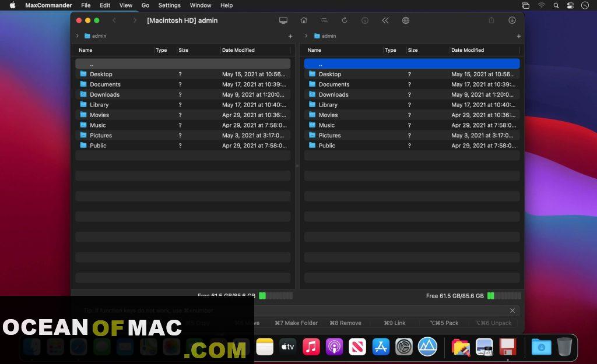The image size is (597, 364).
Task: Open the Music app in the Dock
Action: pyautogui.click(x=311, y=347)
